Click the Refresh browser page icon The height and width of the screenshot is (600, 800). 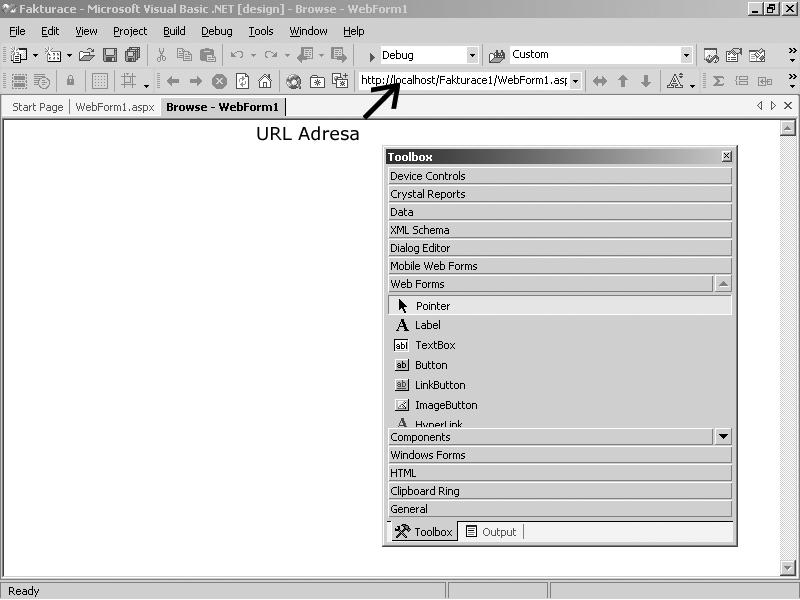242,81
